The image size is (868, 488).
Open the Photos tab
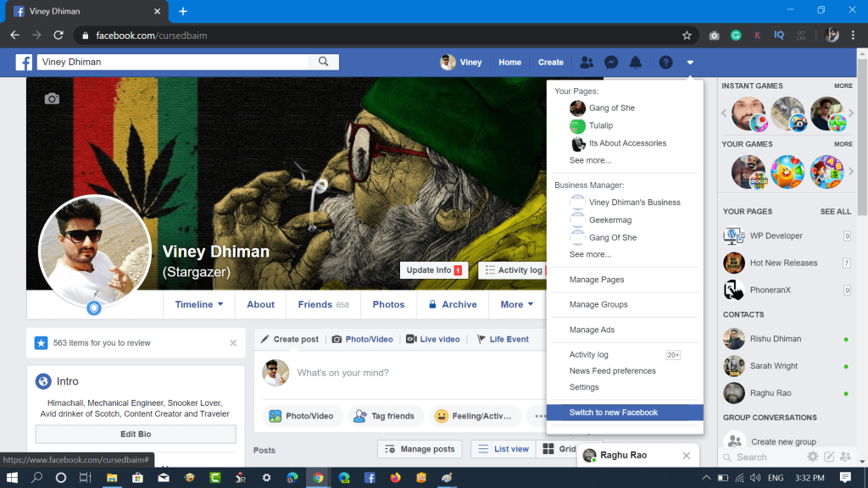pos(388,304)
